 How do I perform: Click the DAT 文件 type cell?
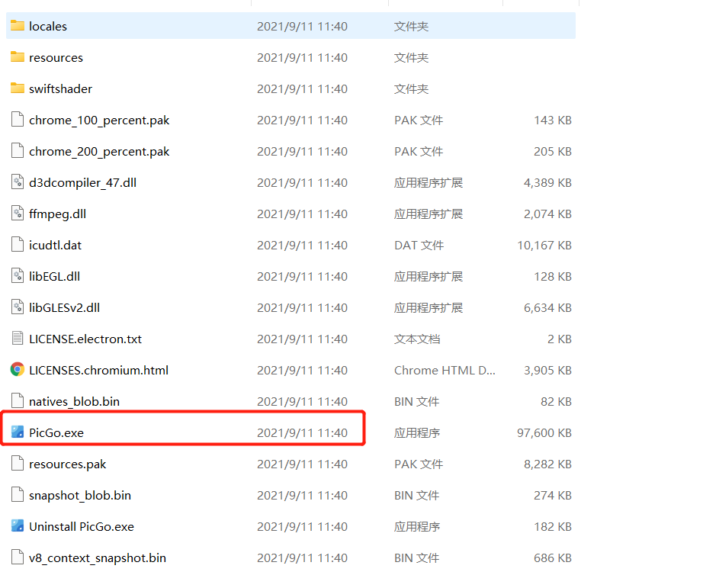419,246
